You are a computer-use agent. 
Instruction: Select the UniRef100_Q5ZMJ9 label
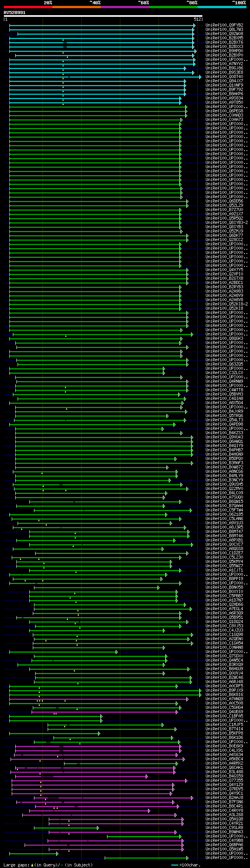coord(224,231)
